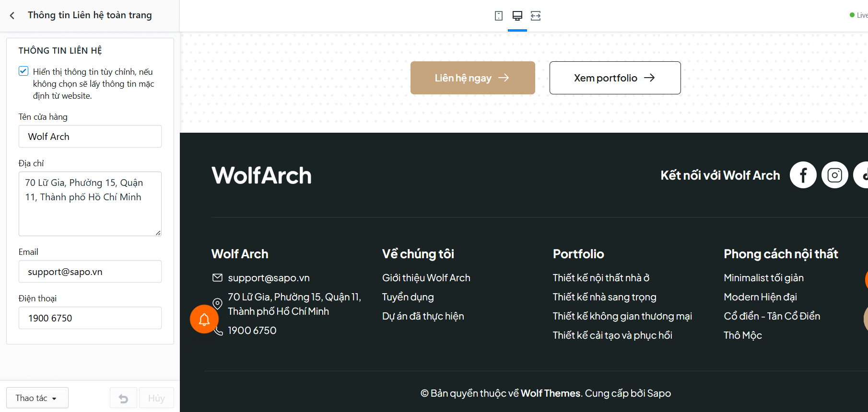868x412 pixels.
Task: Open the Thao tác dropdown
Action: click(37, 398)
